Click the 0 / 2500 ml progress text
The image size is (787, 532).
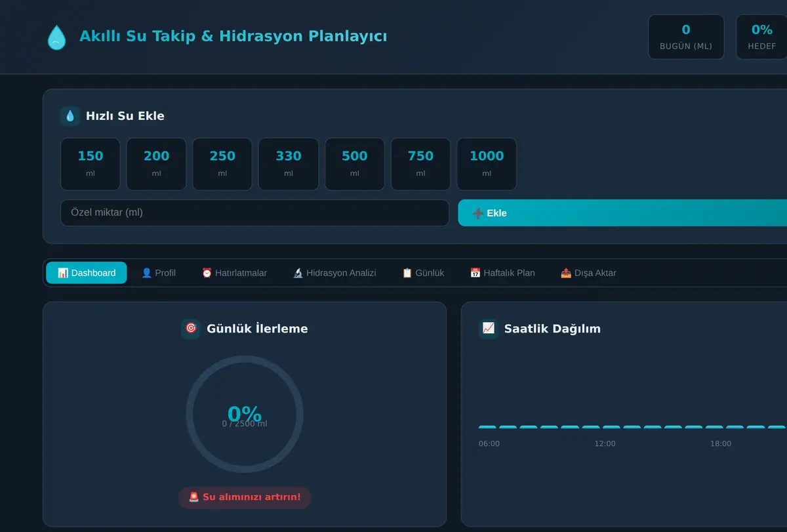pos(245,424)
